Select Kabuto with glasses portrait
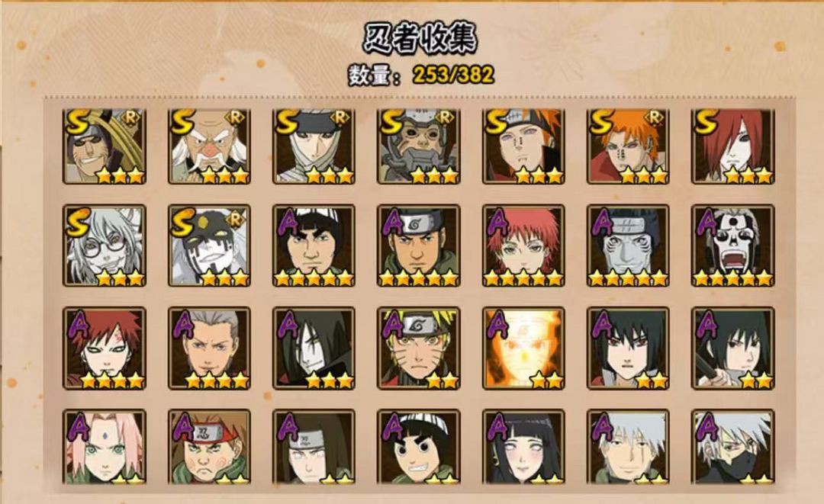This screenshot has height=504, width=824. click(104, 246)
